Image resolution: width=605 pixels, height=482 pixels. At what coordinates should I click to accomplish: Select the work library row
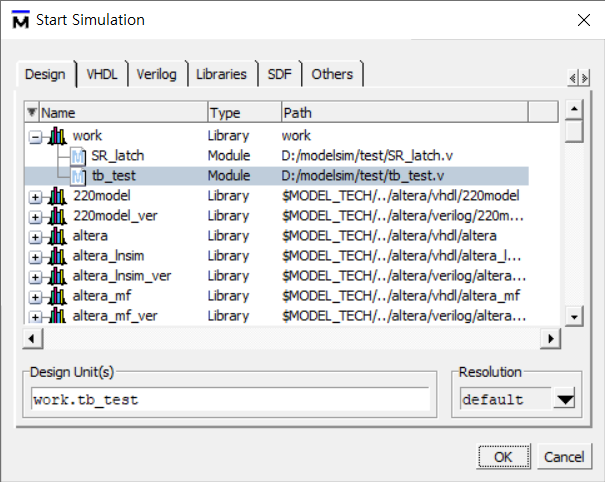click(276, 136)
